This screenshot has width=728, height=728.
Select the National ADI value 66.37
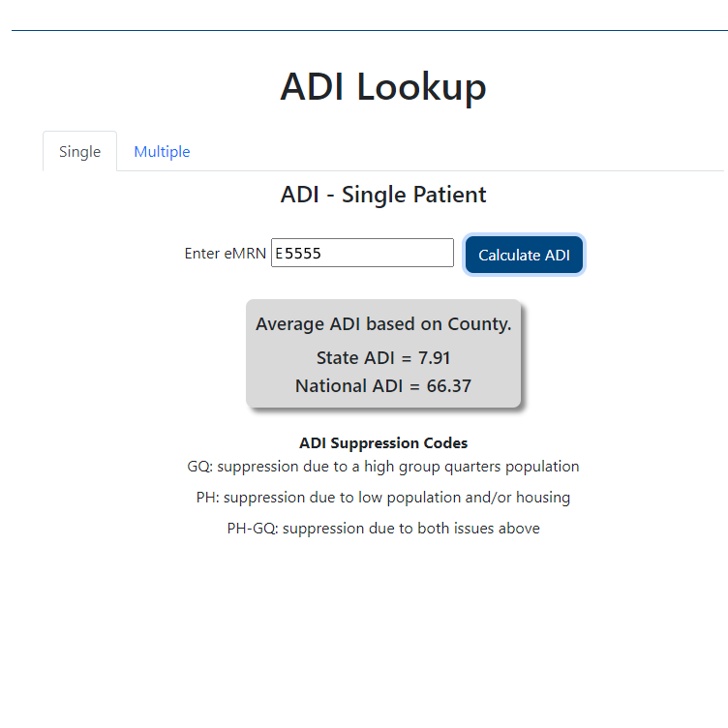pos(449,386)
